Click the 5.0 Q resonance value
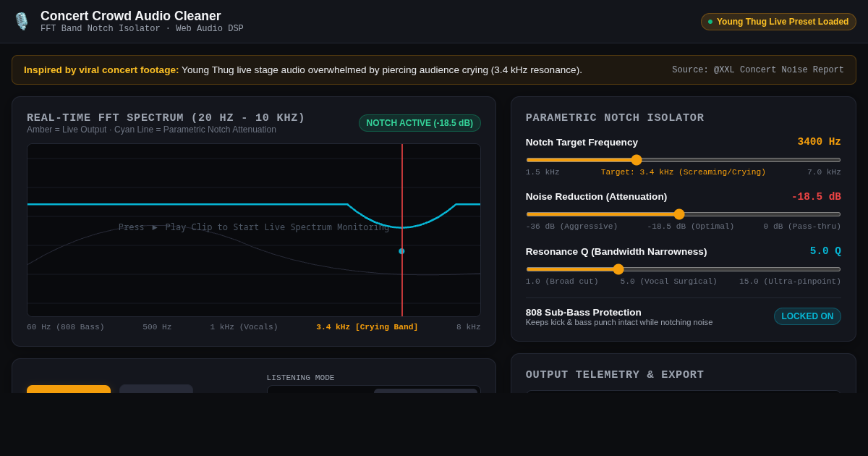Viewport: 868px width, 456px height. click(x=825, y=251)
